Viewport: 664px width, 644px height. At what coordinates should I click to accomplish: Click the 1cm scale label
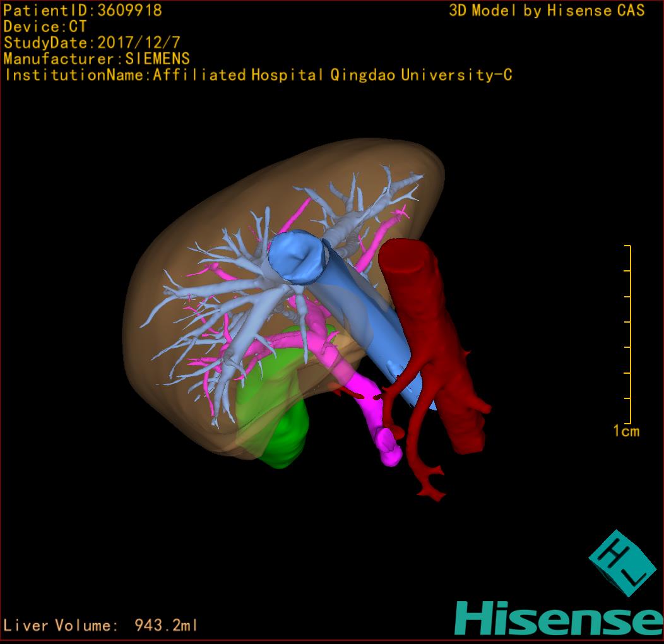point(626,431)
